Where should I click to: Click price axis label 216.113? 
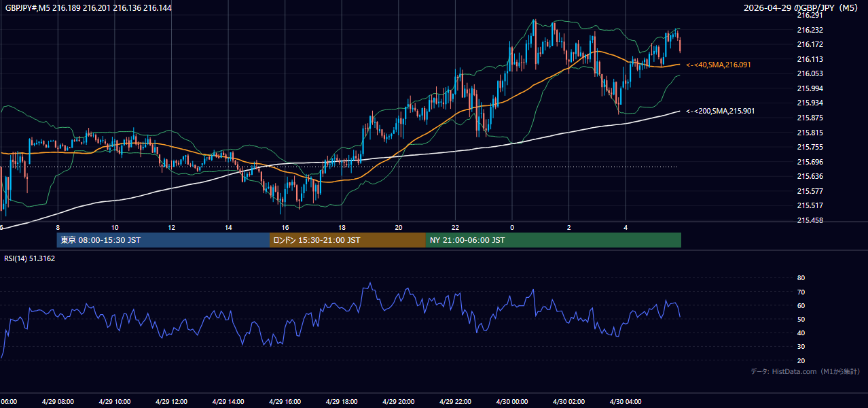point(810,59)
